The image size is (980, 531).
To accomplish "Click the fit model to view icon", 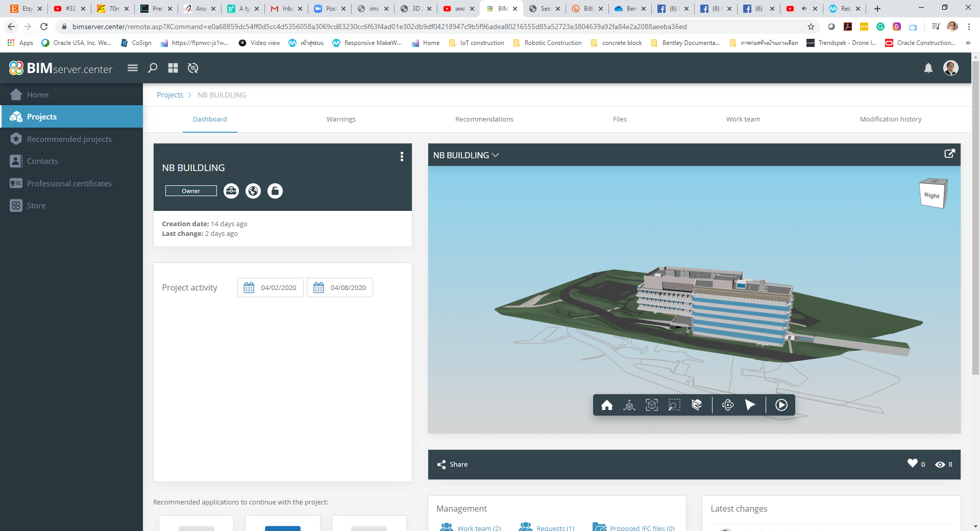I will [652, 405].
